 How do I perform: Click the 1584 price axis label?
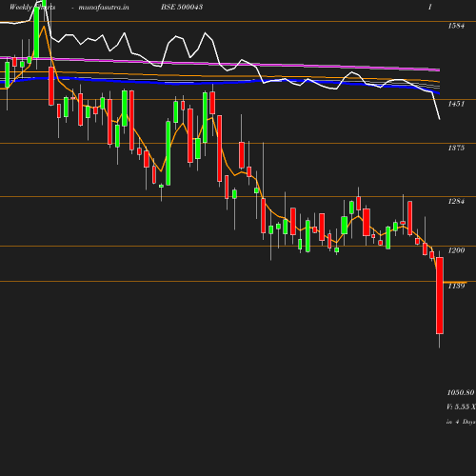pos(456,26)
